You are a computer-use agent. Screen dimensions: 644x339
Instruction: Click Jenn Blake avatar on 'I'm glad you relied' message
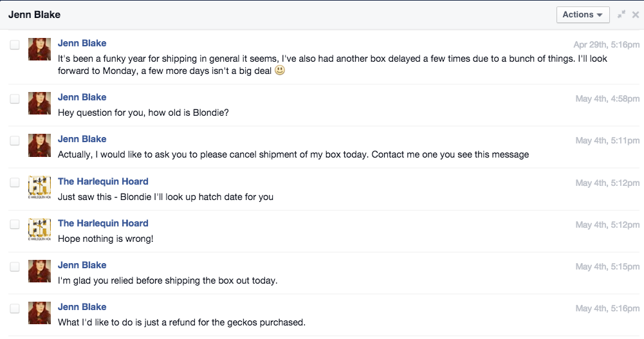click(39, 271)
